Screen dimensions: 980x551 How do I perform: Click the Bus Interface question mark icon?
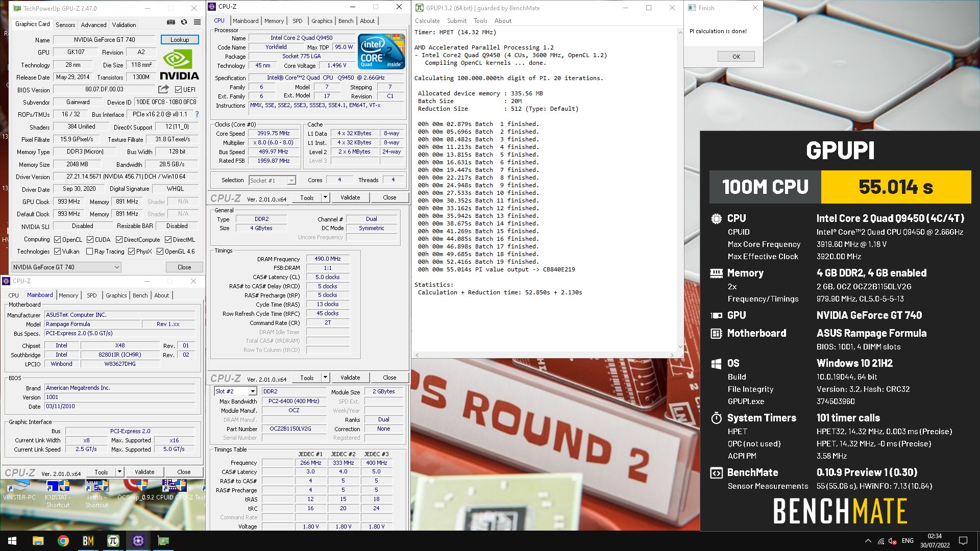click(197, 114)
